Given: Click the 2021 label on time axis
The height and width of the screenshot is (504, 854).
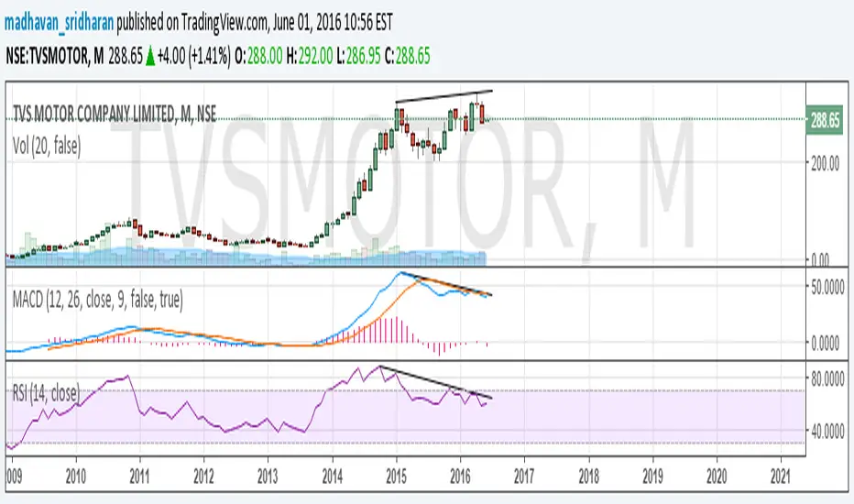Looking at the screenshot, I should (x=781, y=477).
